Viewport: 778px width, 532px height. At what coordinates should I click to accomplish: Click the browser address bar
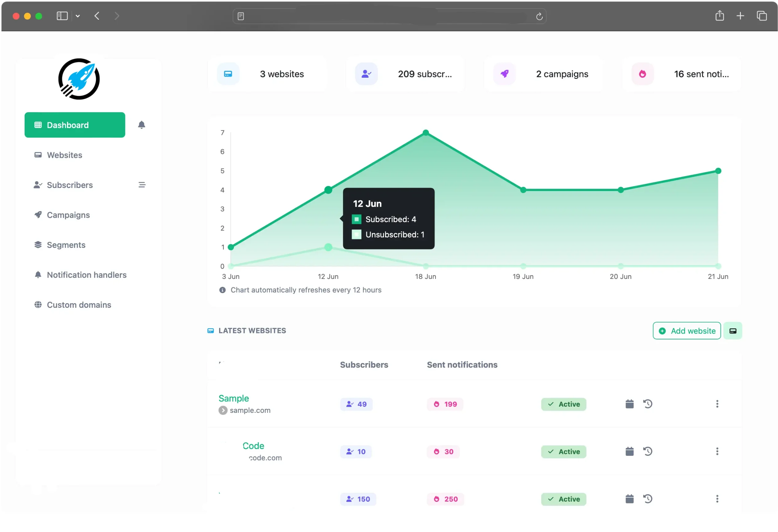tap(389, 16)
